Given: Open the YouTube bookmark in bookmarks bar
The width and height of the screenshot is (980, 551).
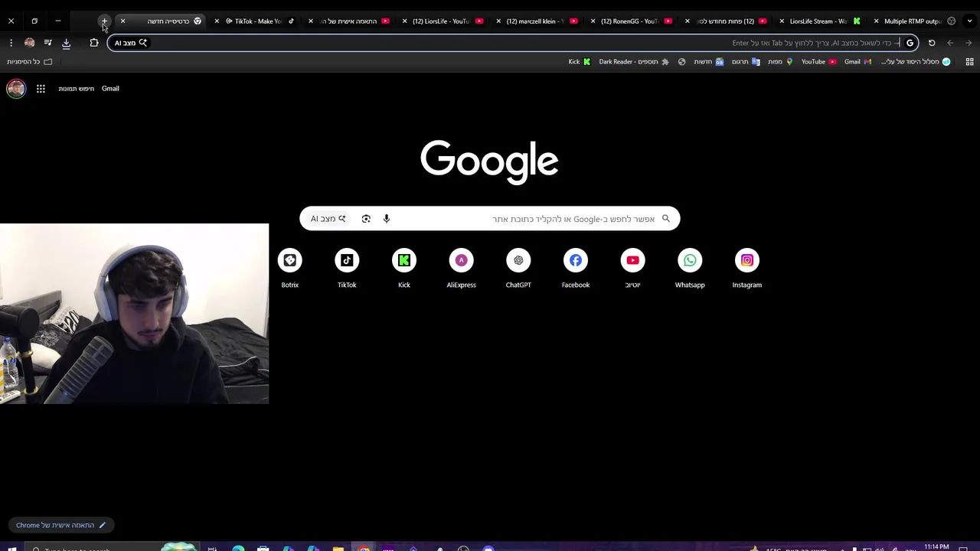Looking at the screenshot, I should [818, 62].
